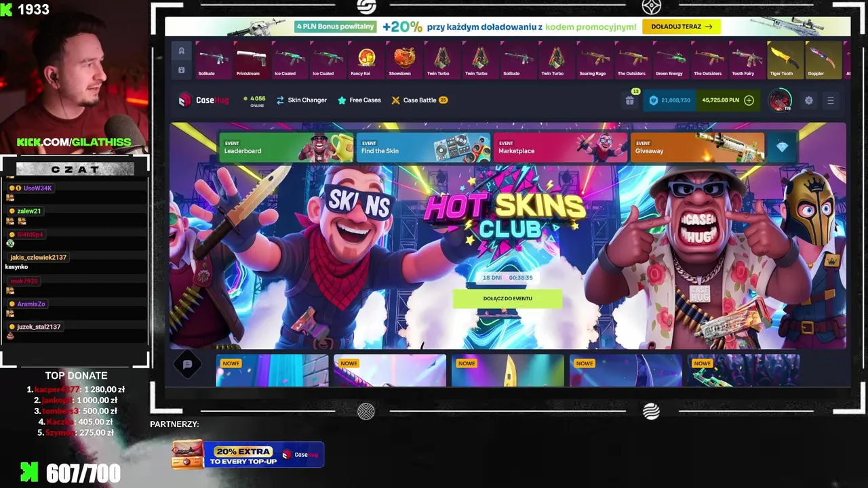Click chat message kasynko
The image size is (868, 488).
(x=16, y=267)
